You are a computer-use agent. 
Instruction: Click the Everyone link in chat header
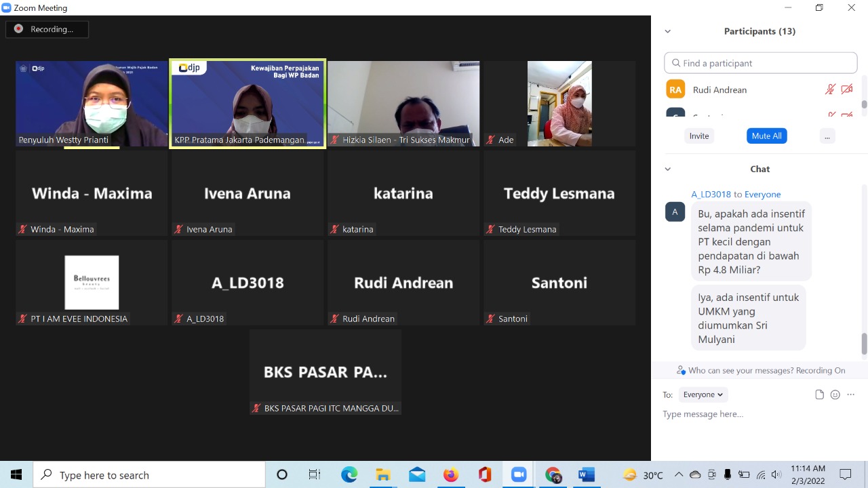pyautogui.click(x=762, y=195)
